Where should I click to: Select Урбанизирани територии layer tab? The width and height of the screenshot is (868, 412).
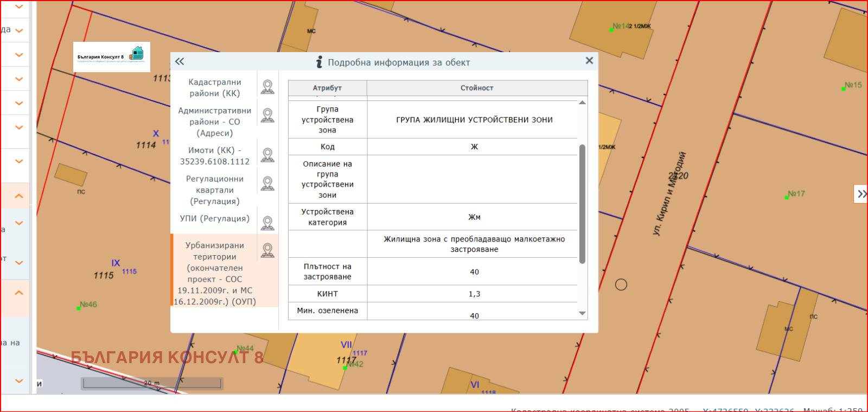[214, 273]
